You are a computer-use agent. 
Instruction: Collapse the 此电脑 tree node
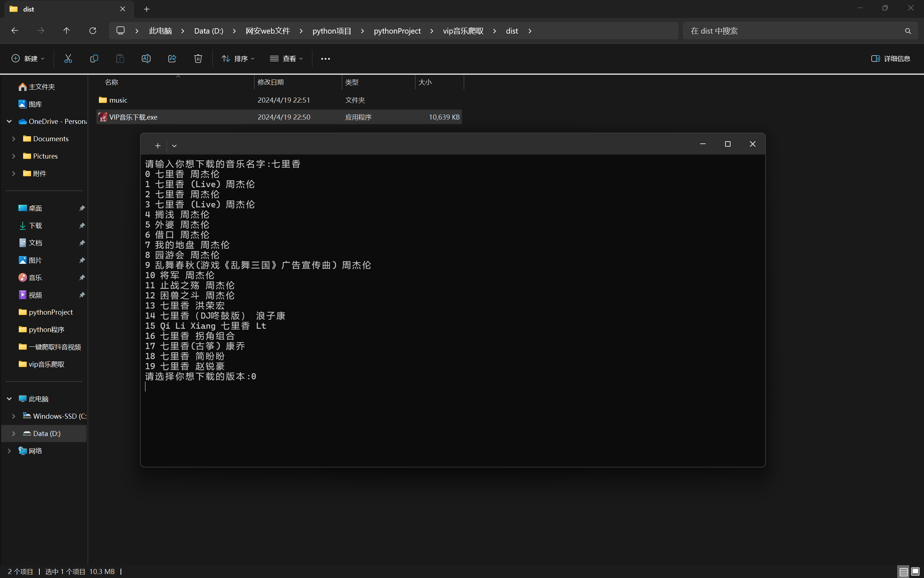[9, 399]
